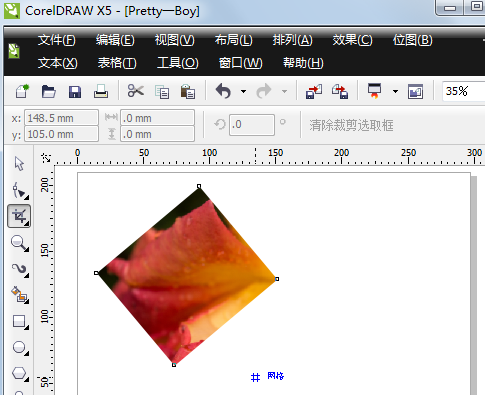Select the Shape edit tool

[x=19, y=191]
